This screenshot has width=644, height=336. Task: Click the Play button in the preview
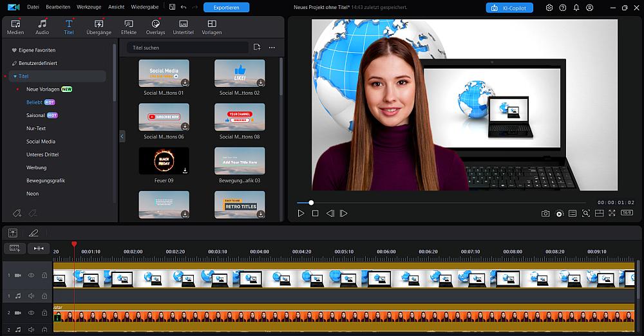point(301,213)
